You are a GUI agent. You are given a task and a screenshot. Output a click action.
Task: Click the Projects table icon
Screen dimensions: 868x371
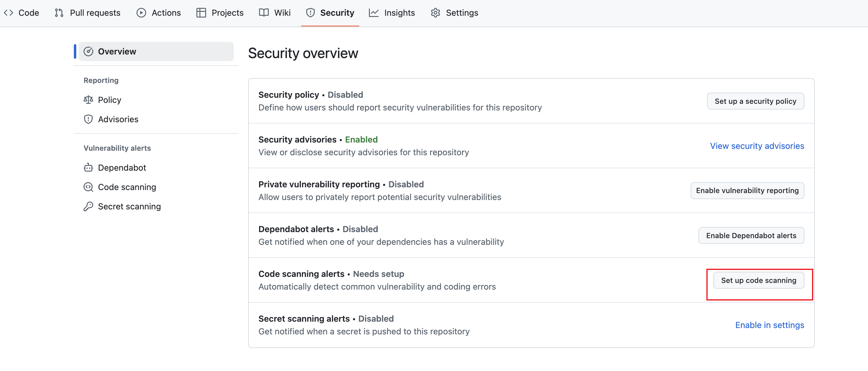pos(201,13)
